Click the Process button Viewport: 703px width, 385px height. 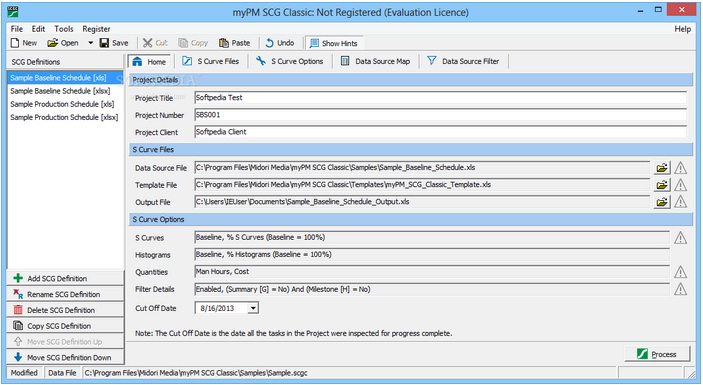coord(657,354)
